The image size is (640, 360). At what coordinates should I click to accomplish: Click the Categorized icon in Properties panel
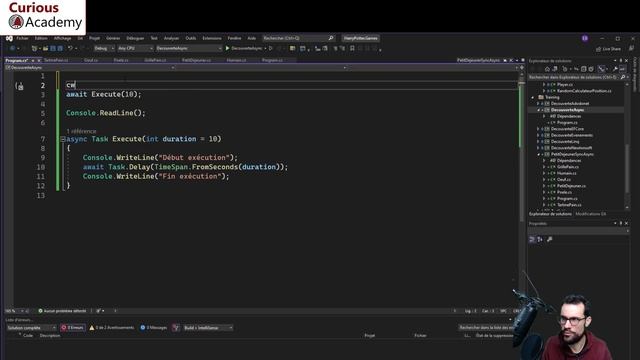pos(532,239)
